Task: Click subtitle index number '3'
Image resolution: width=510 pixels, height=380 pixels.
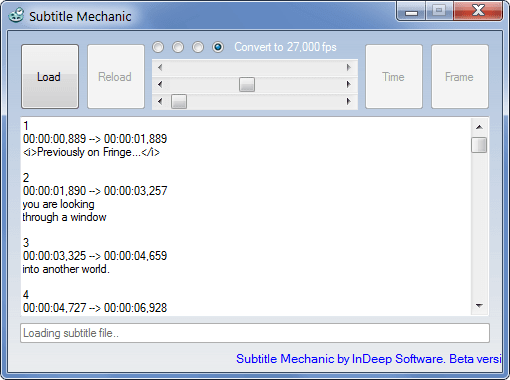Action: tap(26, 243)
